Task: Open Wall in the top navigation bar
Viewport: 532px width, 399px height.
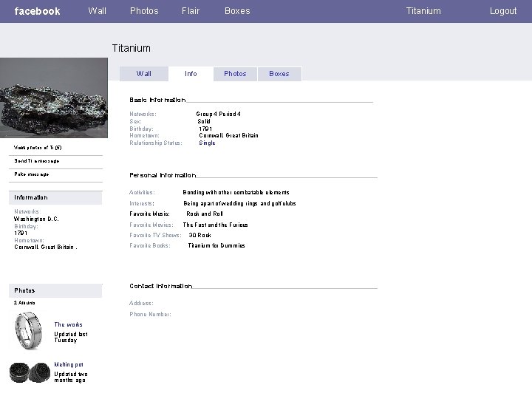Action: [97, 11]
